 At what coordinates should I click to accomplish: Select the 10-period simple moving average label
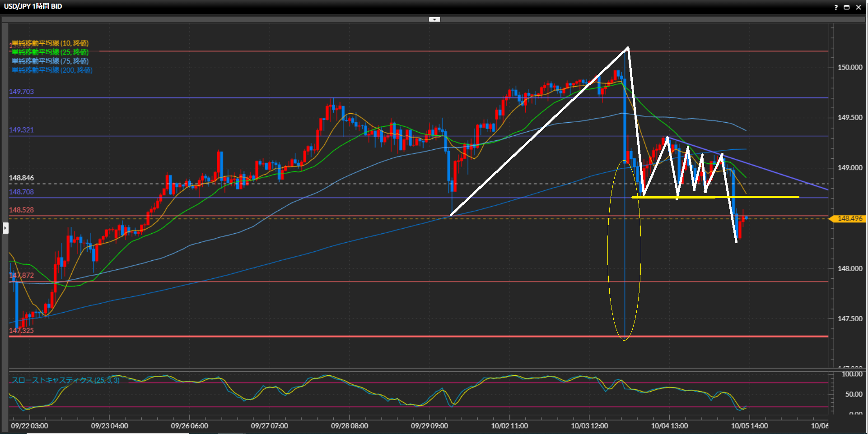click(50, 43)
